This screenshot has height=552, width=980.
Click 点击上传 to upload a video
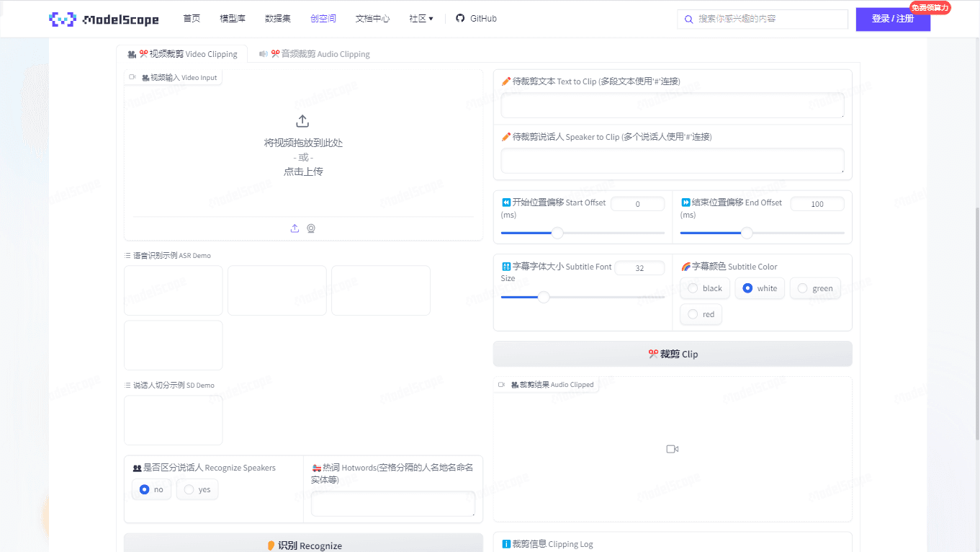(x=303, y=172)
